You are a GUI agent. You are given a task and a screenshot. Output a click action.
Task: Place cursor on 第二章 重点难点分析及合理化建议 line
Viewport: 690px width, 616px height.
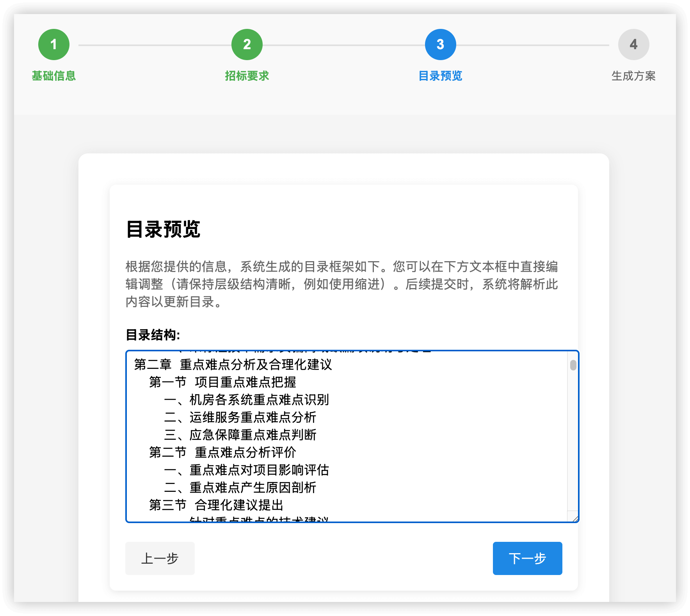[x=233, y=365]
